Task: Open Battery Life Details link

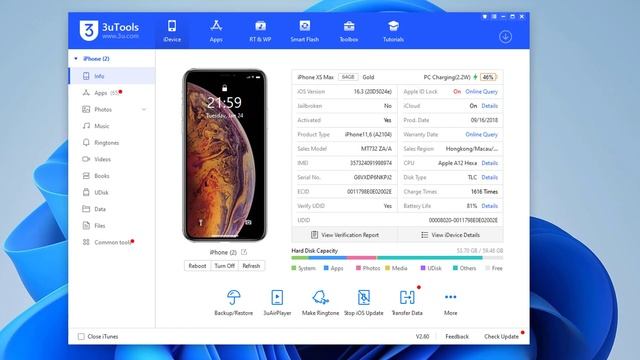Action: pyautogui.click(x=489, y=206)
